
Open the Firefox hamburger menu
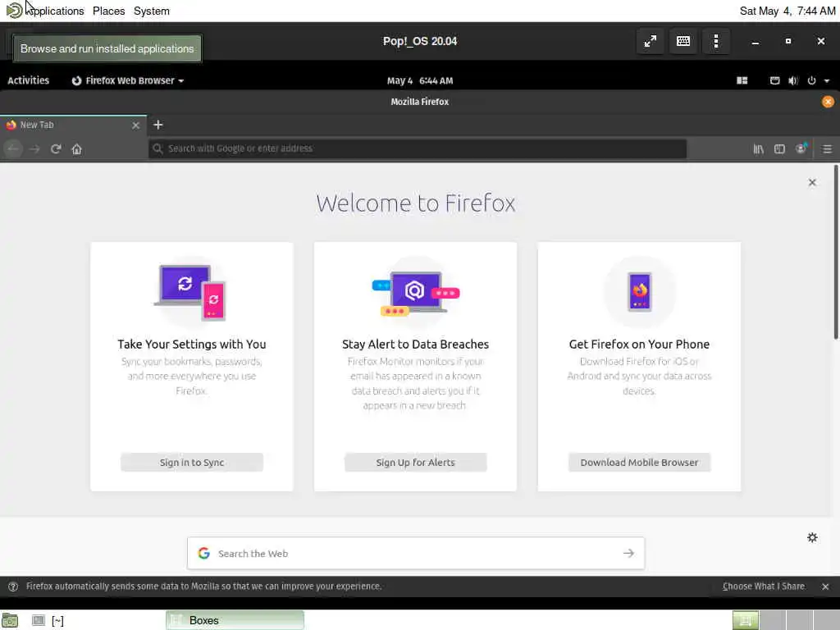(827, 149)
